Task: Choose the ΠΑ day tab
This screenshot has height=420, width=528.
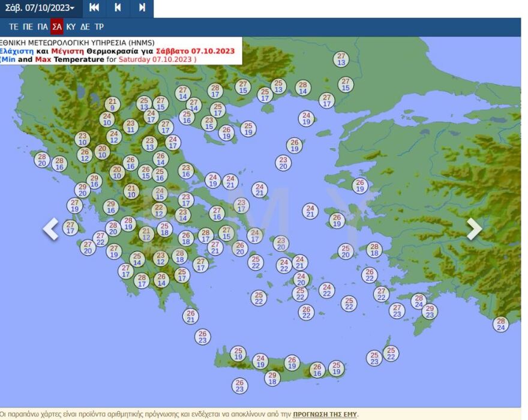Action: [x=43, y=27]
